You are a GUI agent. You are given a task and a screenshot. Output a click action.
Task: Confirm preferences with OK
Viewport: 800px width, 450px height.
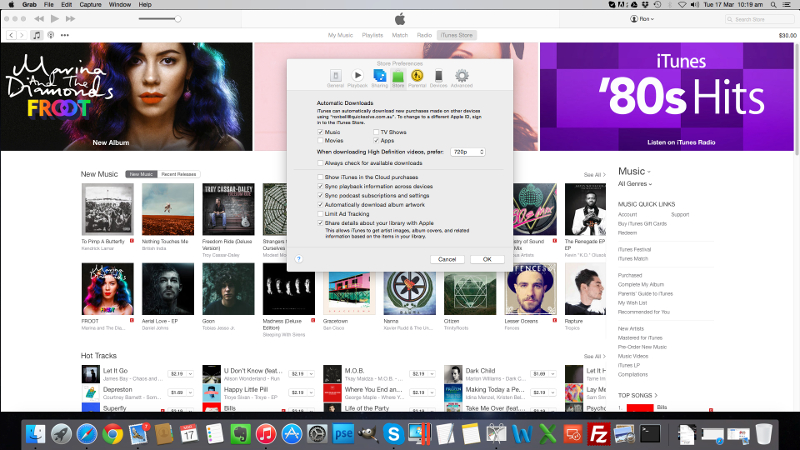tap(487, 259)
